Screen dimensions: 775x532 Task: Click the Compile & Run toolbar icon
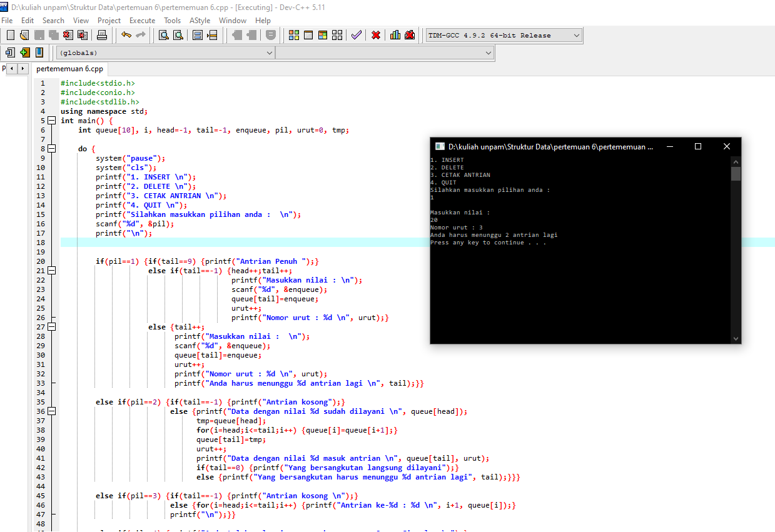pos(323,35)
